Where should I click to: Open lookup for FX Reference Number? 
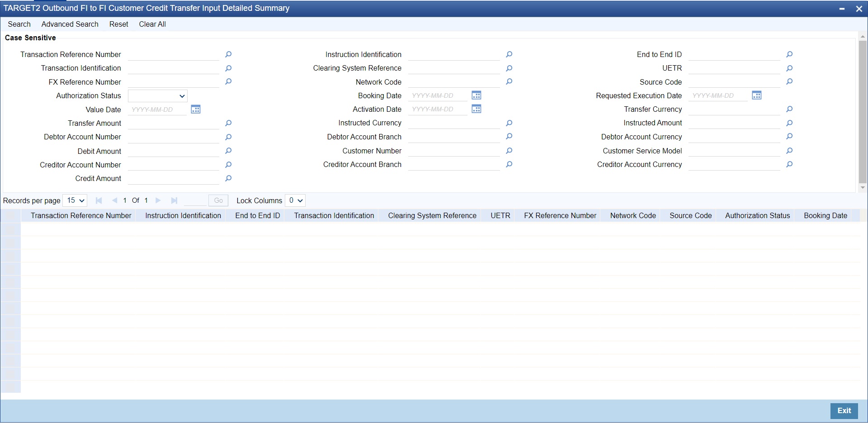228,82
